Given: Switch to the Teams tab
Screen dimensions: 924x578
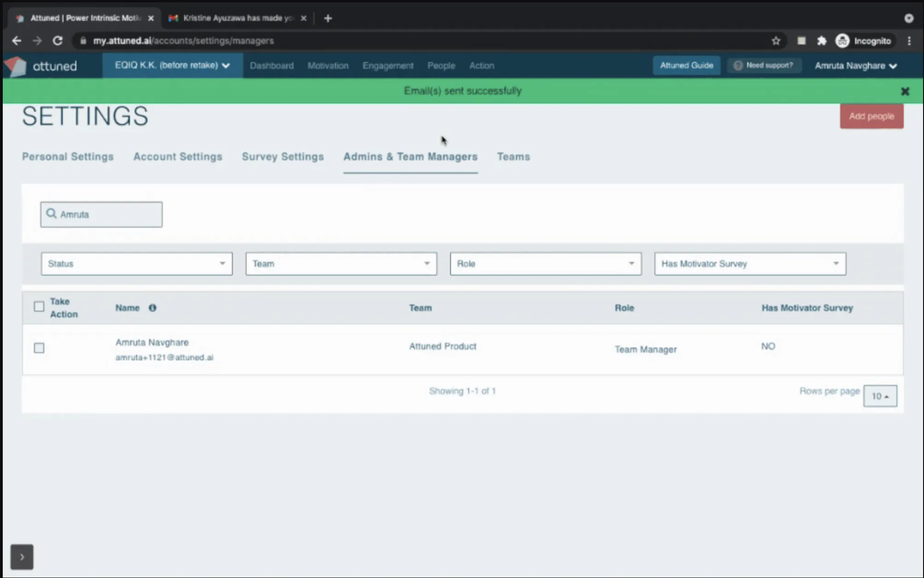Looking at the screenshot, I should [513, 157].
